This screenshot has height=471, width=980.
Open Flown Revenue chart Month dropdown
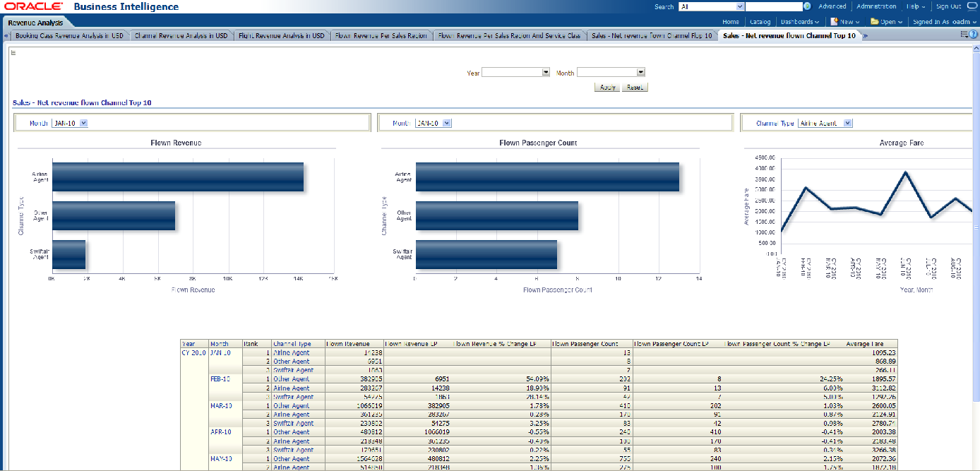point(83,123)
